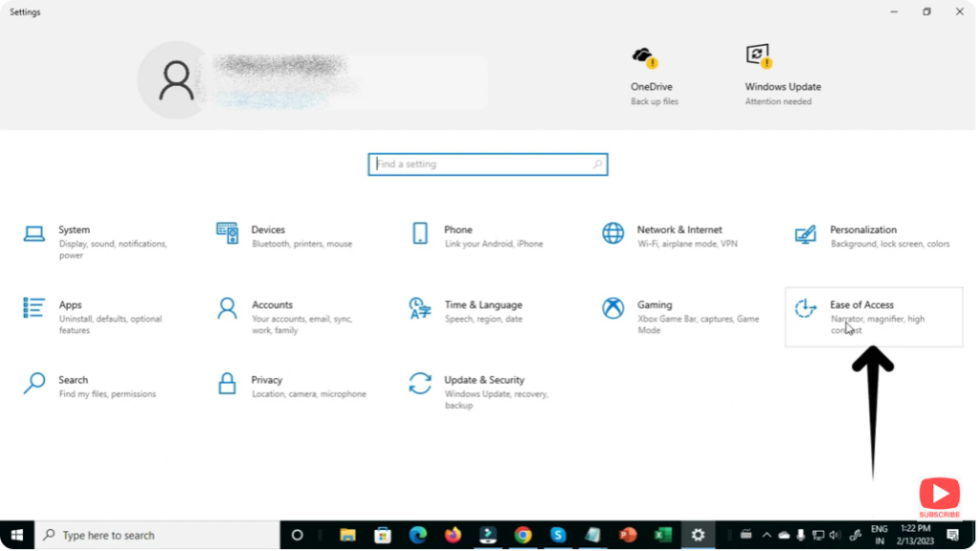This screenshot has width=980, height=551.
Task: Open Network & Internet settings
Action: click(679, 231)
